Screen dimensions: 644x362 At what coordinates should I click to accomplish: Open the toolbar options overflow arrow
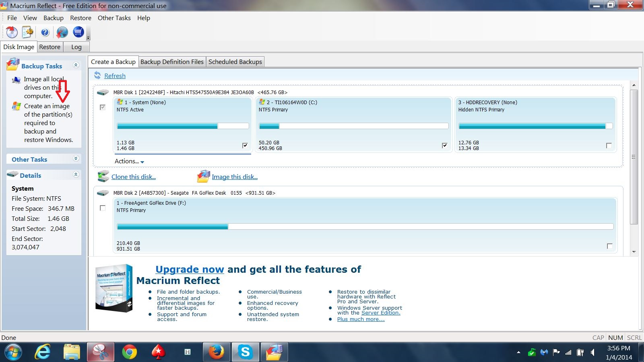click(88, 38)
